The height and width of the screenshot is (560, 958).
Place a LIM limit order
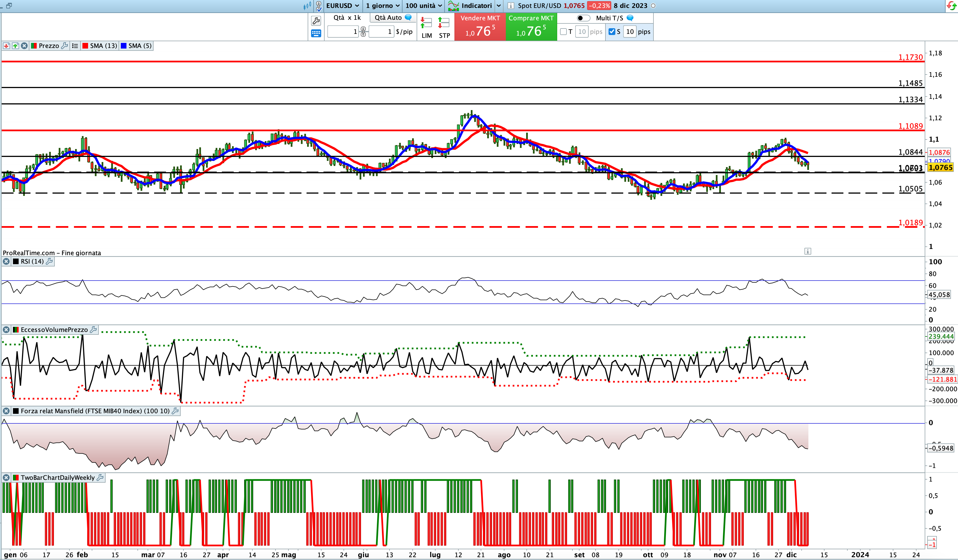coord(426,28)
